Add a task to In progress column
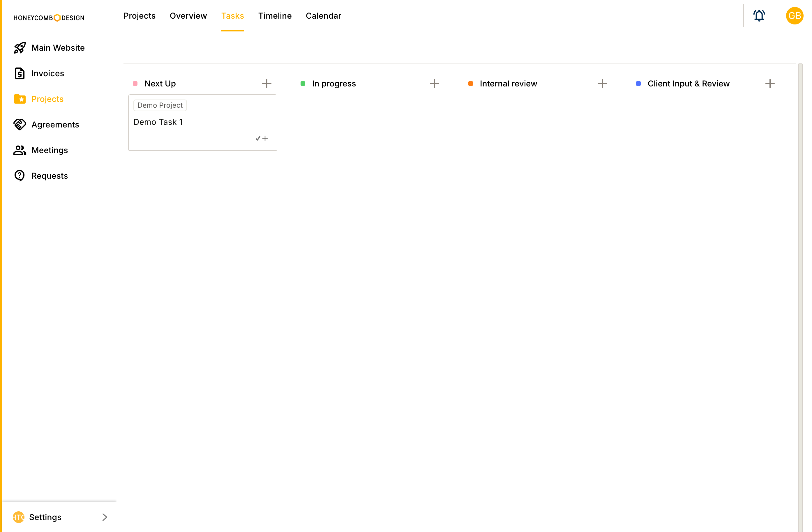 (x=434, y=84)
